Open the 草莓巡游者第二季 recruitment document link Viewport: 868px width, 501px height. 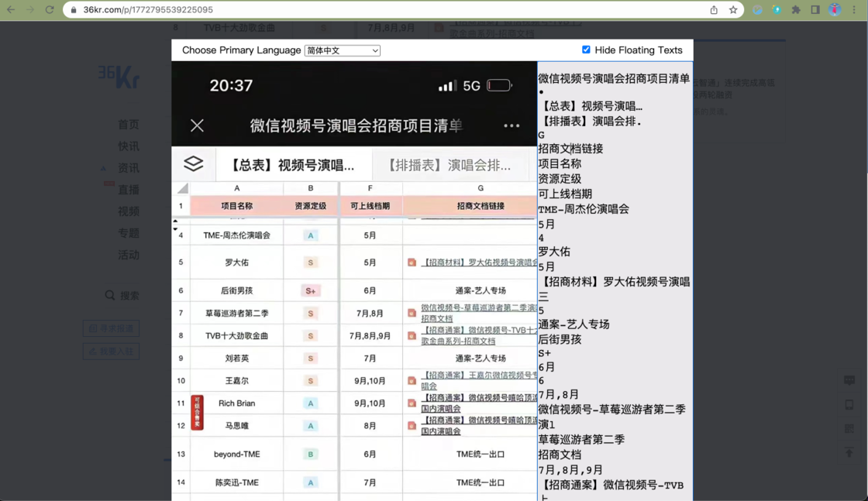coord(480,313)
